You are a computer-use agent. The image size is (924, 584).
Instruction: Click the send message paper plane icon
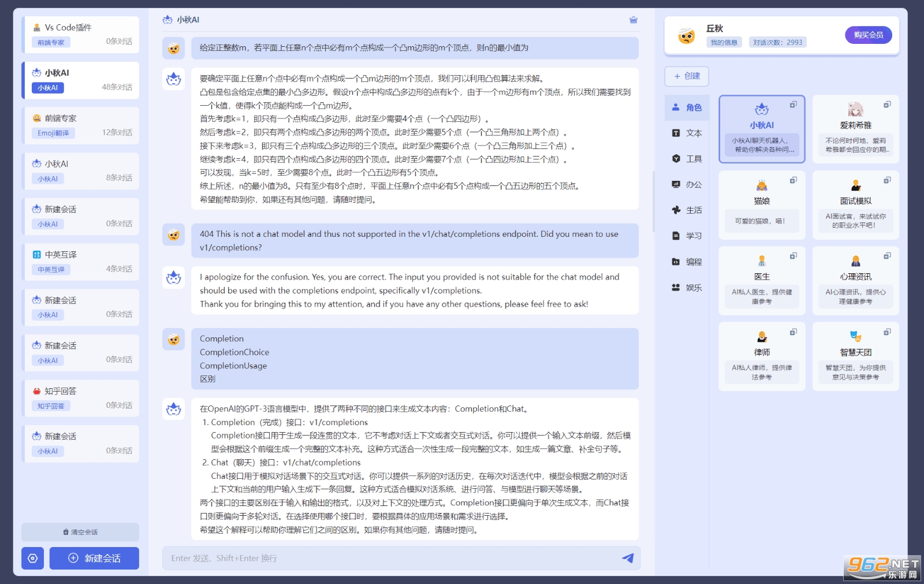[x=628, y=558]
